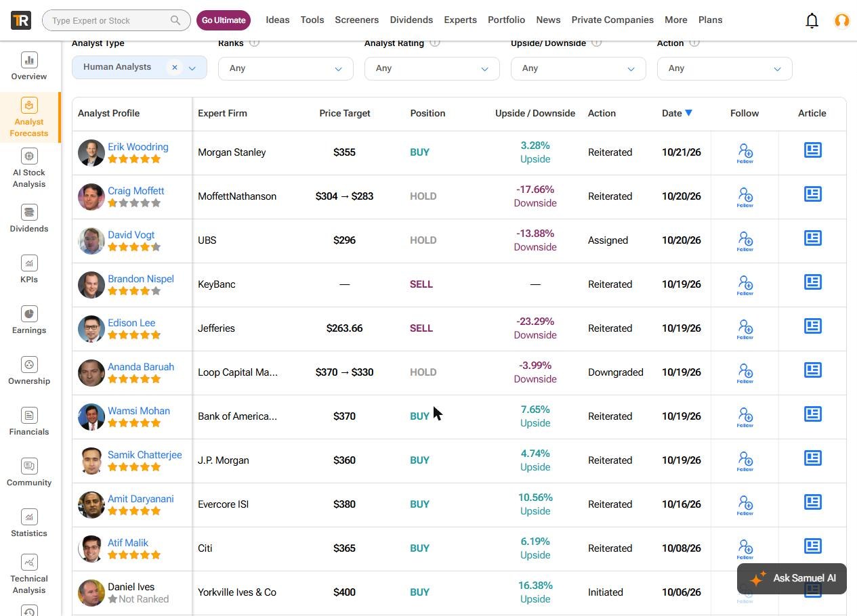
Task: Click the Upside / Downside column header
Action: (x=535, y=113)
